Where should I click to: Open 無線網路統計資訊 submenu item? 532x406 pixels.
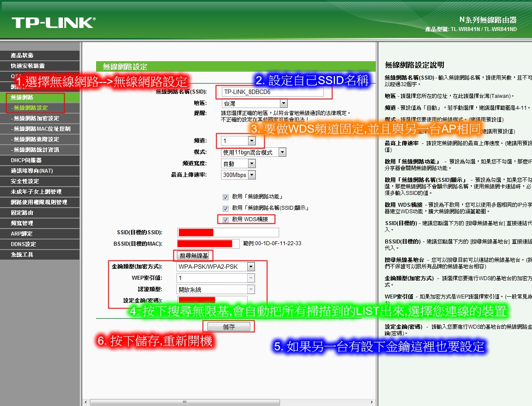(40, 150)
